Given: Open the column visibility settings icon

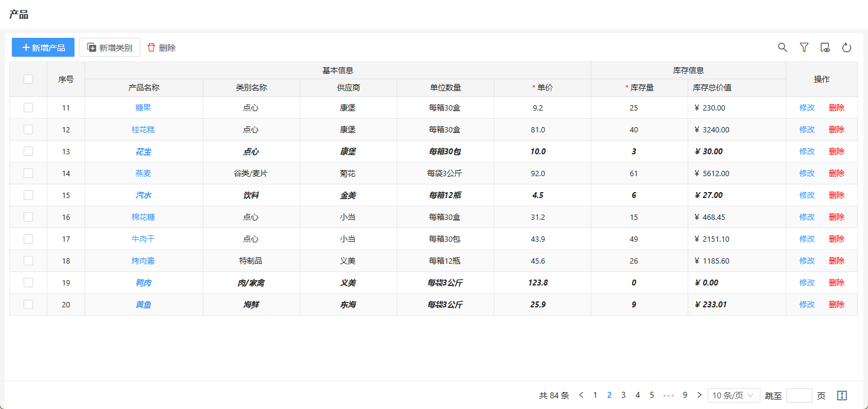Looking at the screenshot, I should tap(825, 47).
